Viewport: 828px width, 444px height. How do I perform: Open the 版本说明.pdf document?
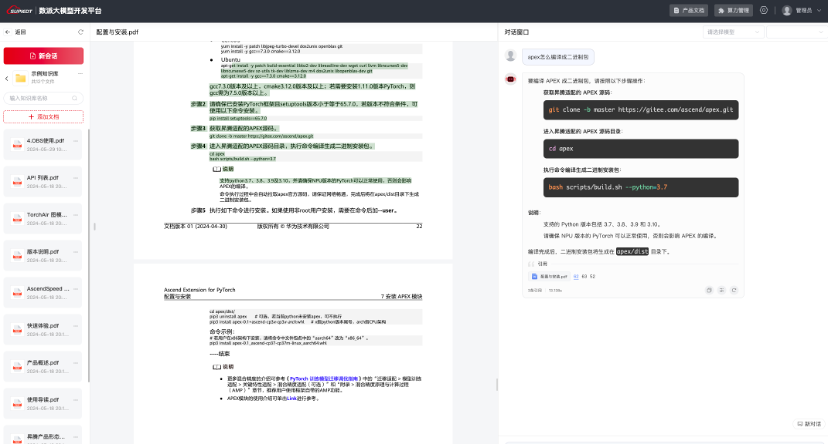click(43, 255)
